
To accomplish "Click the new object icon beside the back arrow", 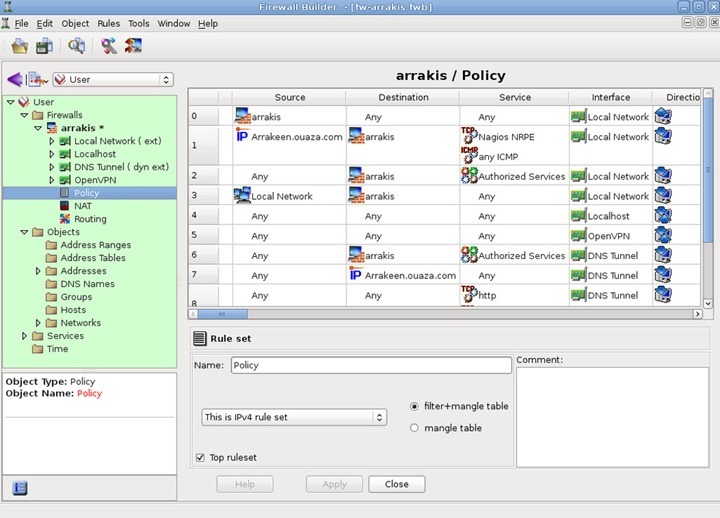I will 37,79.
